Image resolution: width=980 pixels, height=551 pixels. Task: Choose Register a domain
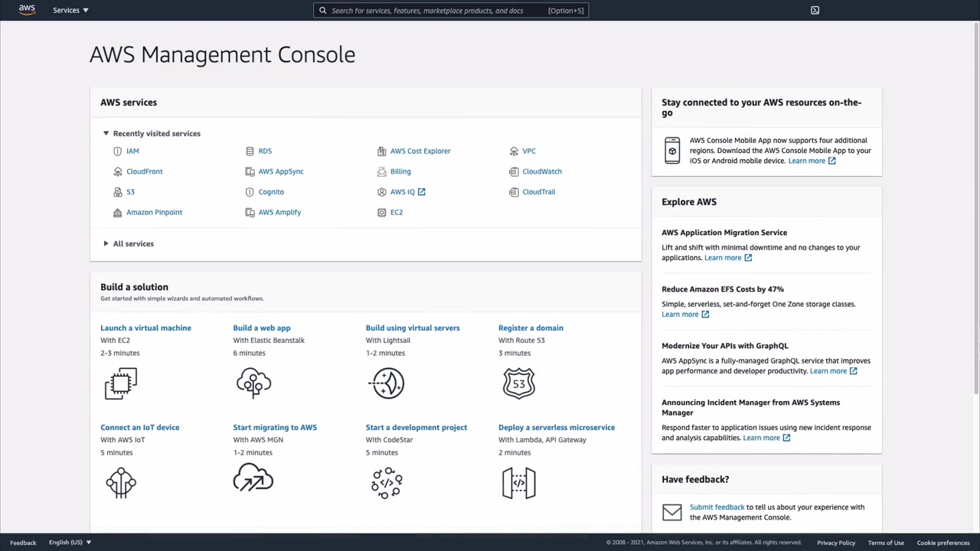531,328
